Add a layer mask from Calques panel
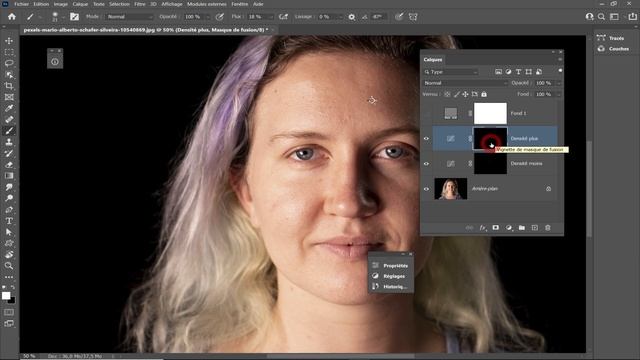Viewport: 640px width, 360px height. click(x=496, y=228)
